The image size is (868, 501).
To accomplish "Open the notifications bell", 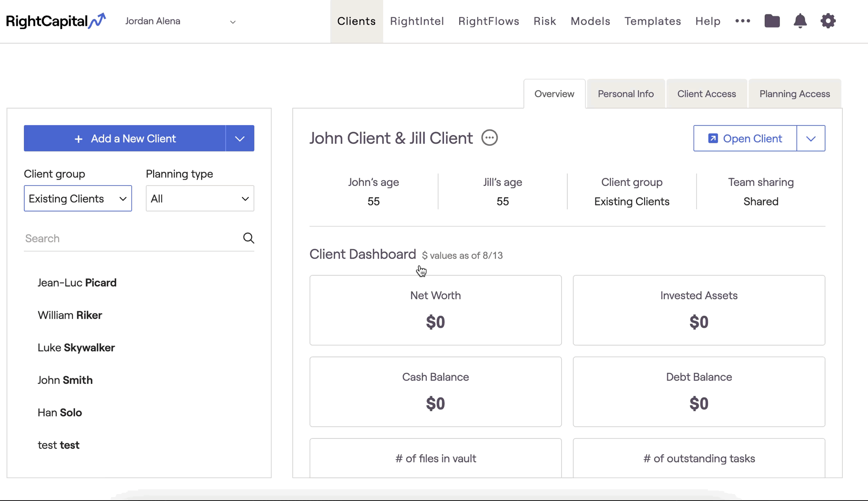I will tap(800, 21).
